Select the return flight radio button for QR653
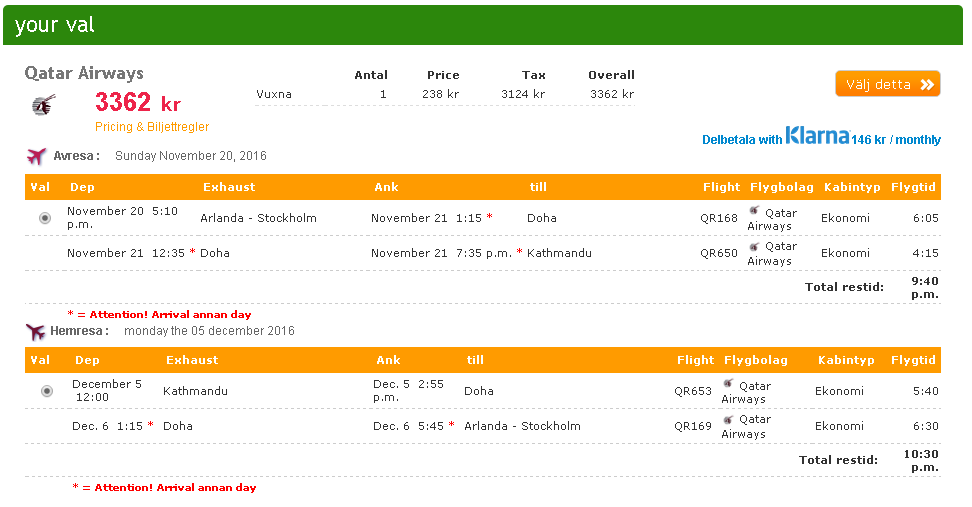This screenshot has width=972, height=507. point(46,391)
